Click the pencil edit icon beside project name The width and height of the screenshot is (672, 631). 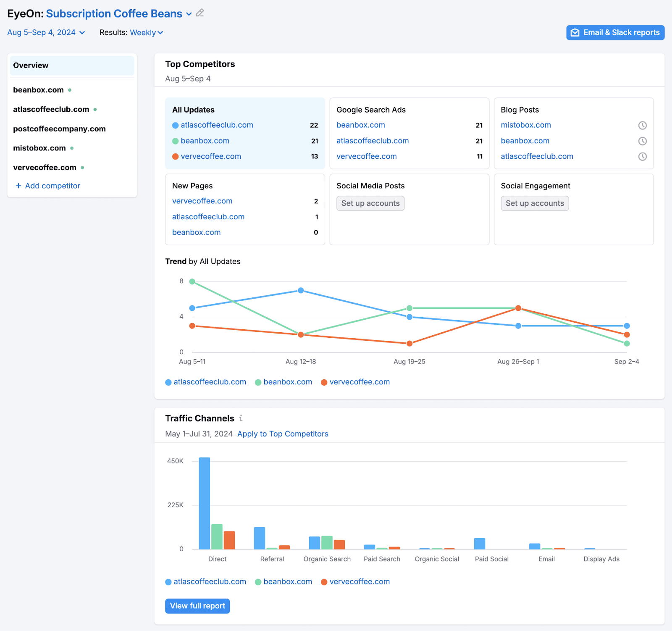click(199, 13)
